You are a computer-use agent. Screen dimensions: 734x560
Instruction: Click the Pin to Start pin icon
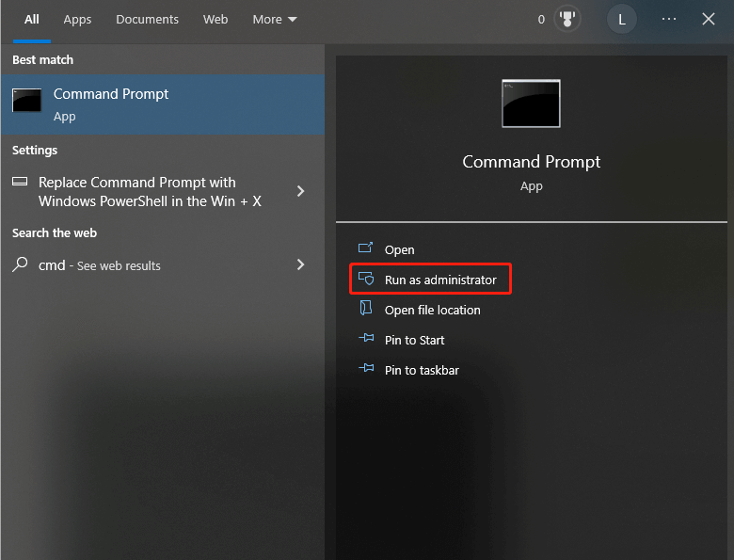366,338
